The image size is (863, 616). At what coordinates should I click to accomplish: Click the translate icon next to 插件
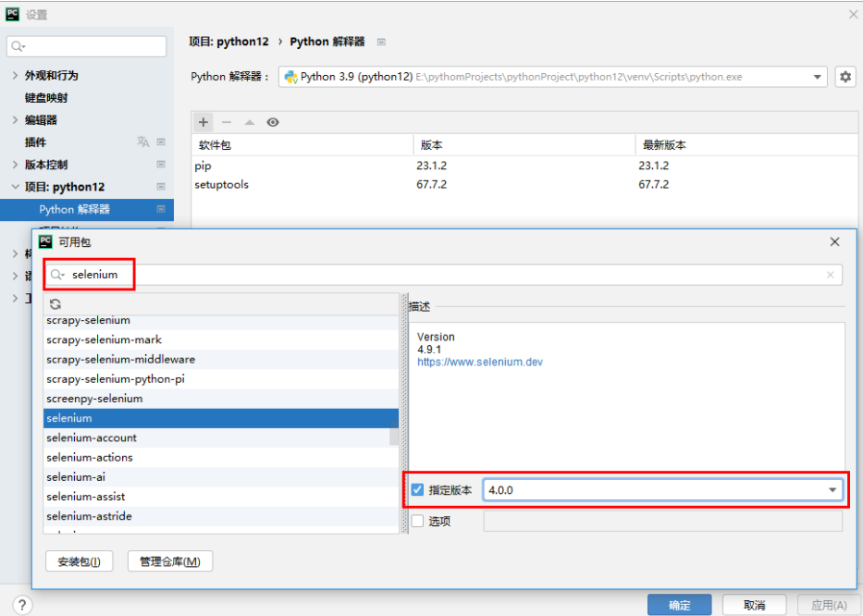(143, 142)
